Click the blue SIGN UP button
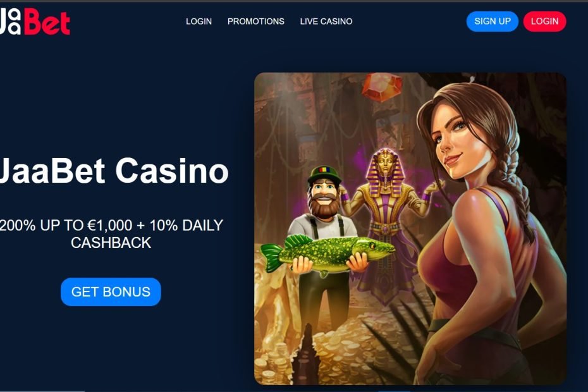 492,21
